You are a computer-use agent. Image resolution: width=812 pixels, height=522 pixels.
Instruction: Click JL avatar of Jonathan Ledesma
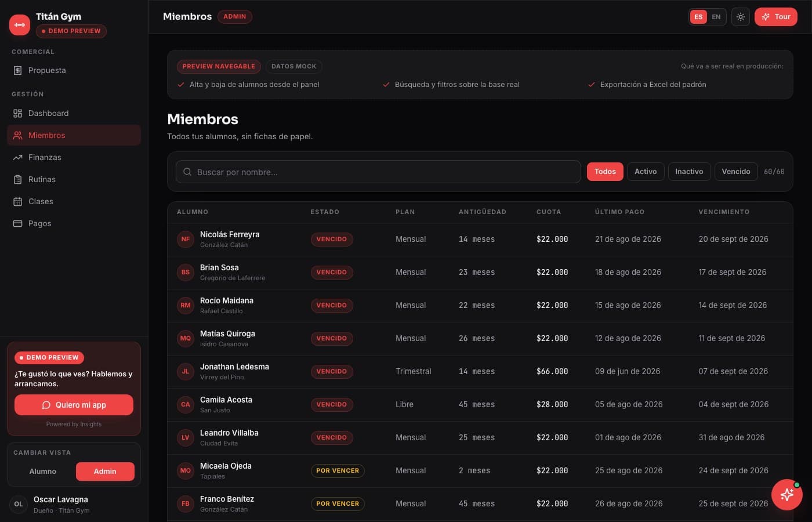(x=186, y=371)
